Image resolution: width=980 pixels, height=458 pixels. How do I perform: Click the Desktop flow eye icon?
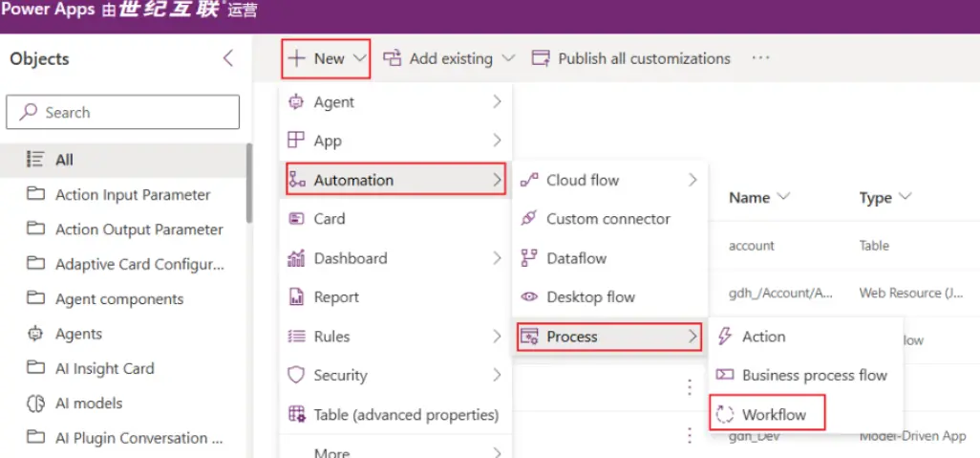(529, 297)
